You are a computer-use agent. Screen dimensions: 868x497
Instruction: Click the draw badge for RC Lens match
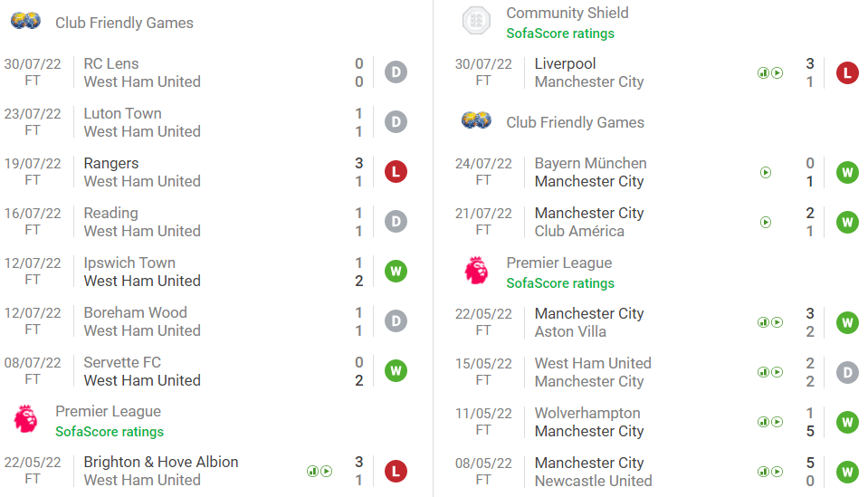coord(396,72)
